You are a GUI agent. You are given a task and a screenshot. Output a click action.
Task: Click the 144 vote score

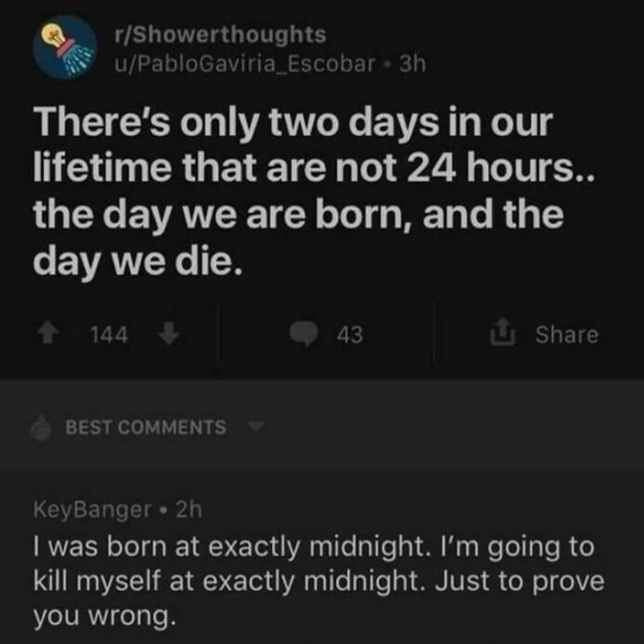(110, 335)
